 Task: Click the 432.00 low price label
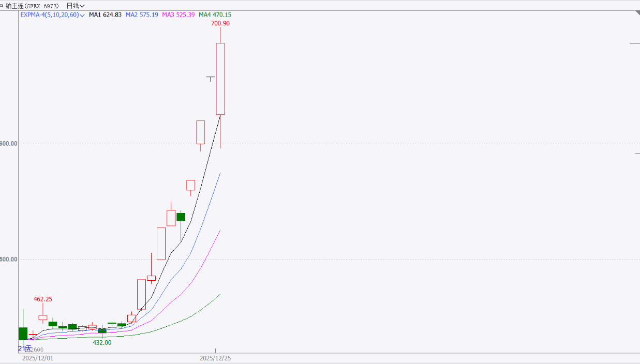coord(102,342)
